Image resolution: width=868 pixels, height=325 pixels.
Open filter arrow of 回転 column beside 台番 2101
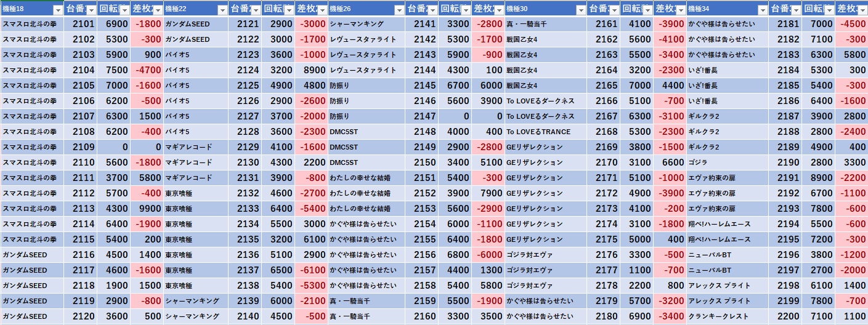click(x=124, y=10)
